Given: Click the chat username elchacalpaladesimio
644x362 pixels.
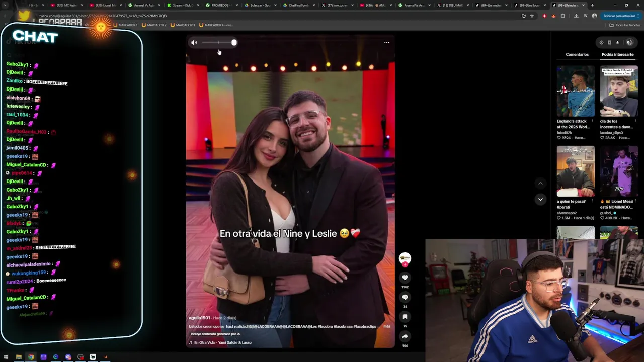Looking at the screenshot, I should click(x=28, y=264).
